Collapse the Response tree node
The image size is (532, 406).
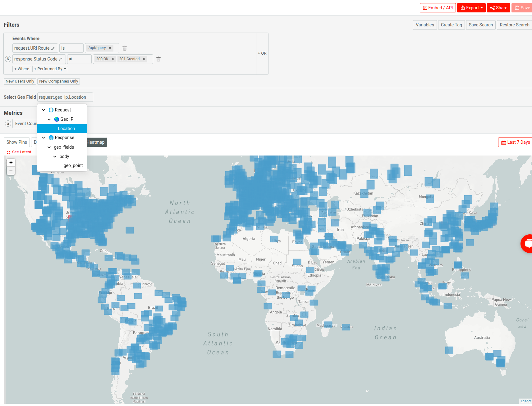click(43, 138)
